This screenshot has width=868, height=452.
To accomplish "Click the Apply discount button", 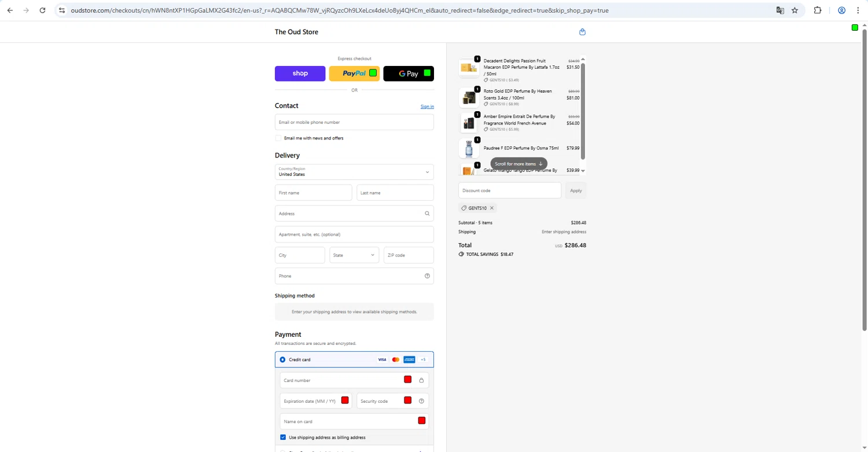I will tap(576, 190).
